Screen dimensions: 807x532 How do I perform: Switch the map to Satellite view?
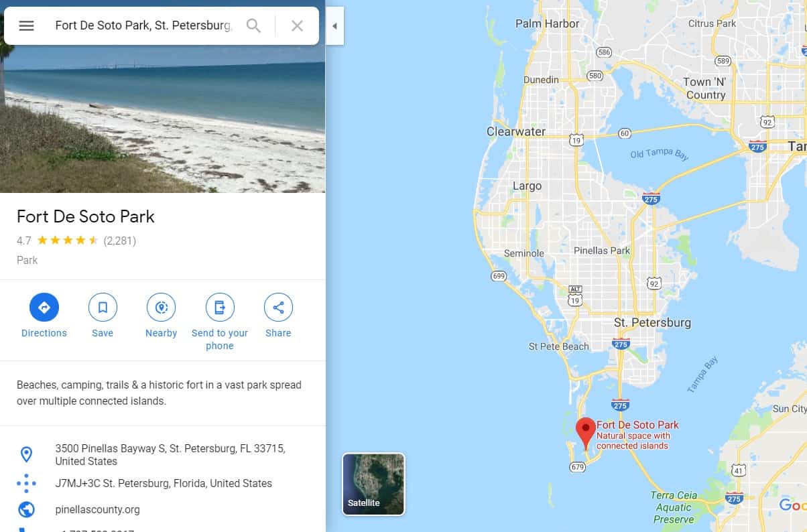pyautogui.click(x=373, y=484)
